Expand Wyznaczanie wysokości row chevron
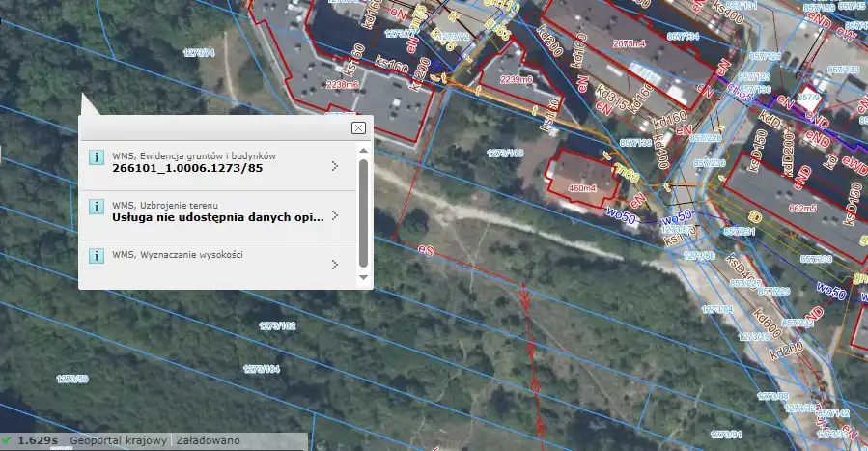868x451 pixels. [334, 264]
